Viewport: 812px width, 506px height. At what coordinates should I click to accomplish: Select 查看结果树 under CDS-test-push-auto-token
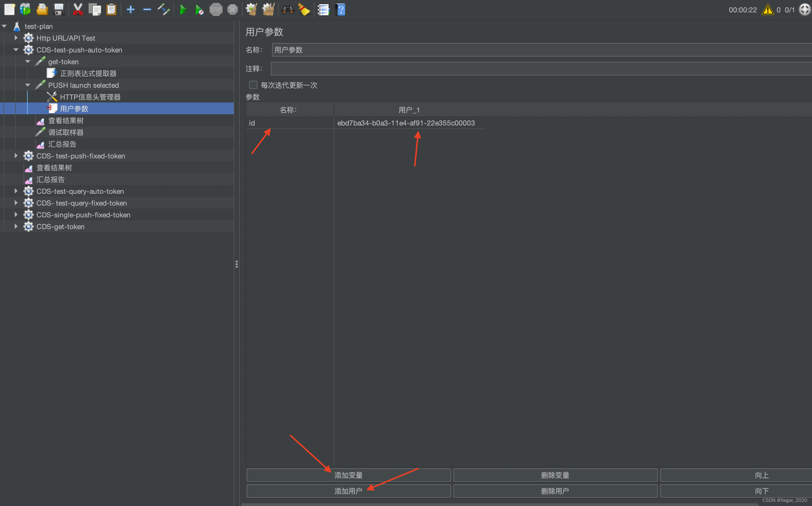tap(66, 120)
